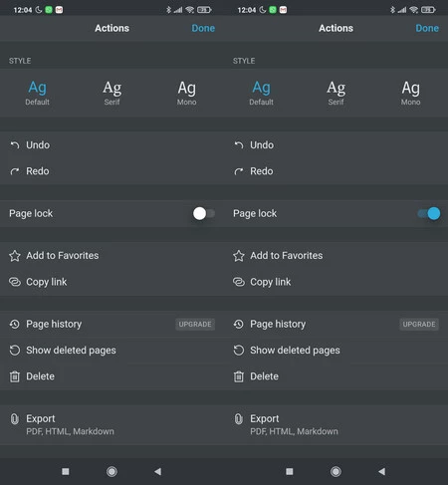Click the UPGRADE badge on left Page history
This screenshot has height=485, width=448.
(195, 324)
